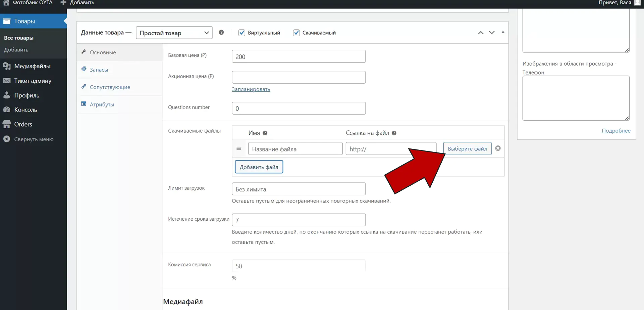The height and width of the screenshot is (310, 644).
Task: Click the Телефон textarea resize handle
Action: (x=627, y=118)
